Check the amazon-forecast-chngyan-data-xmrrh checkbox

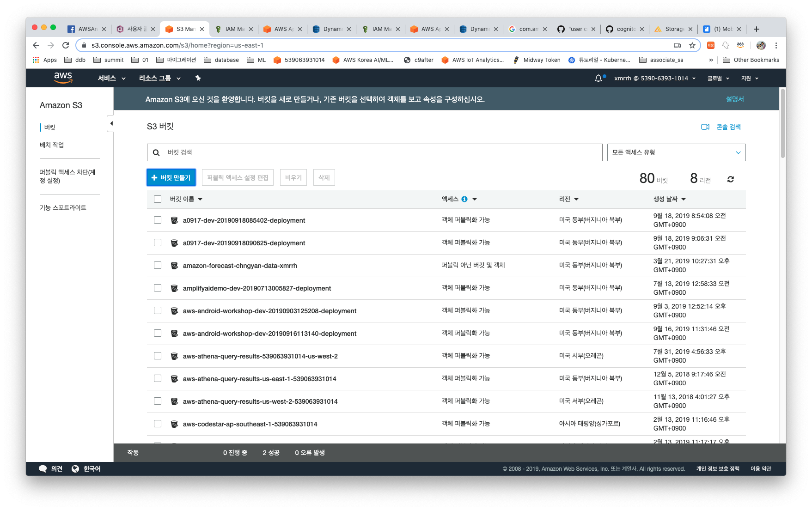[158, 265]
